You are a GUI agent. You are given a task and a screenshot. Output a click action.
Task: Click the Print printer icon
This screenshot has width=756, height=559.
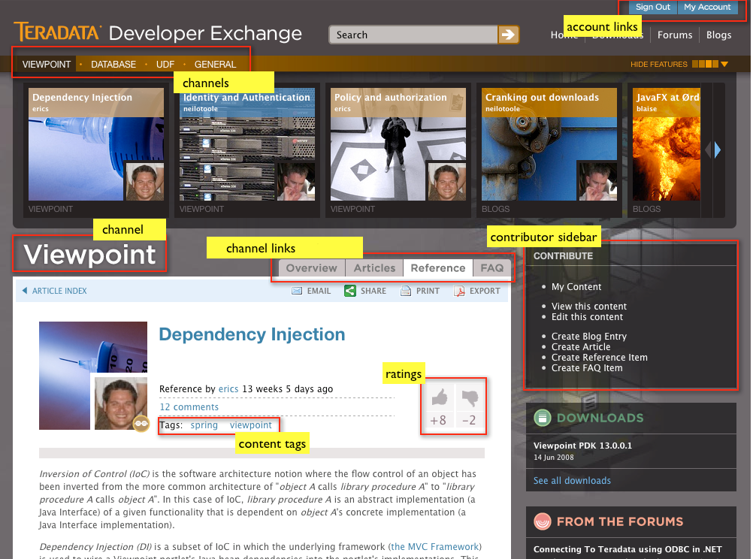tap(406, 291)
